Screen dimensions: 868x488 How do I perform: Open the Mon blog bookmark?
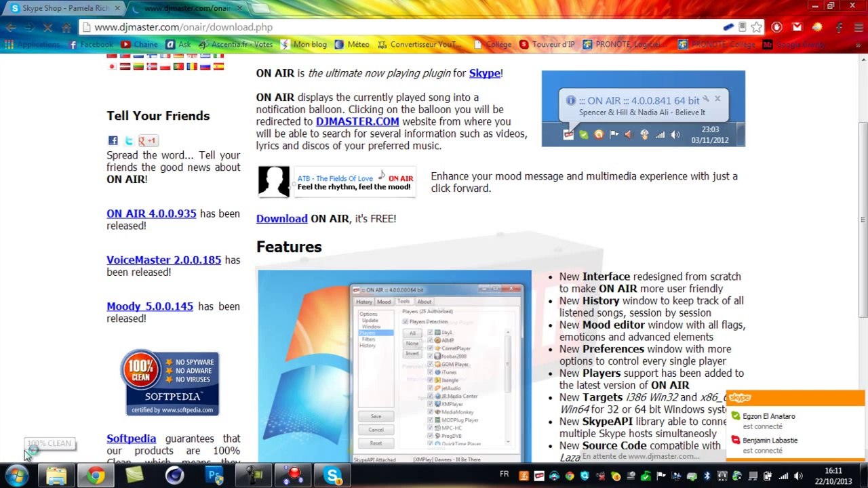[304, 45]
